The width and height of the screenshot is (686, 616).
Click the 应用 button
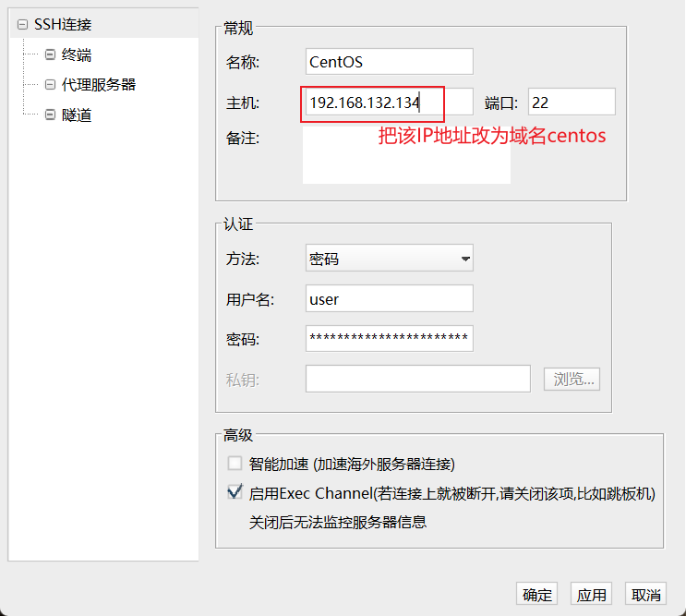pos(591,594)
